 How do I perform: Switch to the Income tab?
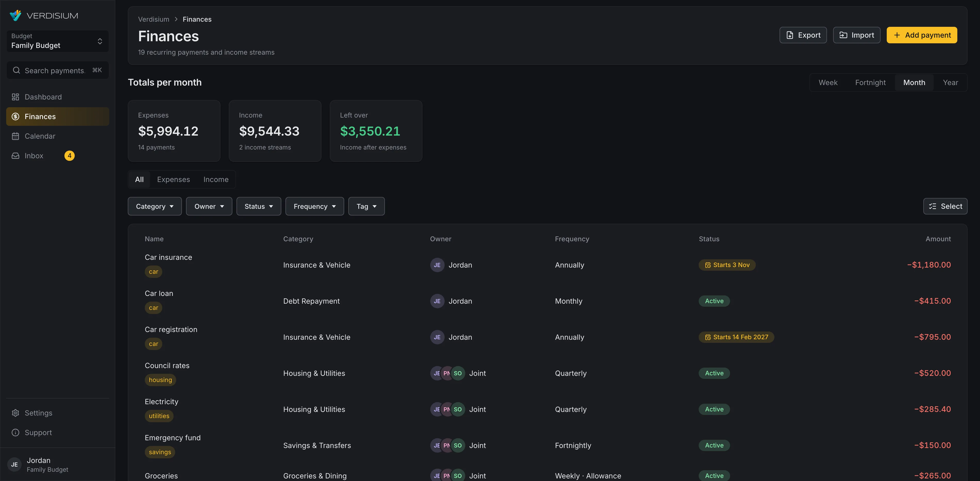(x=216, y=180)
